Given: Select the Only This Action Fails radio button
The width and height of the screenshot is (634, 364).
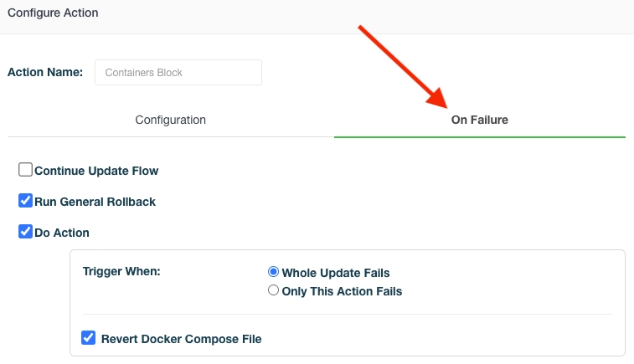Looking at the screenshot, I should pyautogui.click(x=273, y=291).
